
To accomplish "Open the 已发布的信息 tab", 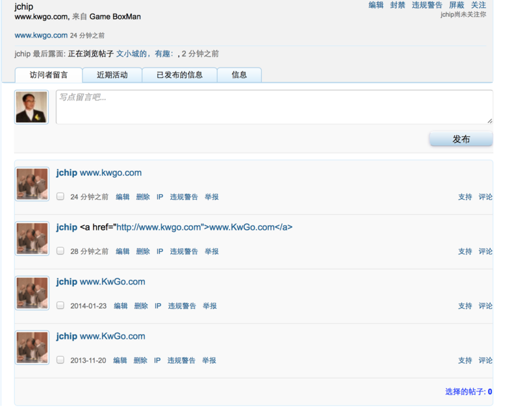I will coord(179,75).
